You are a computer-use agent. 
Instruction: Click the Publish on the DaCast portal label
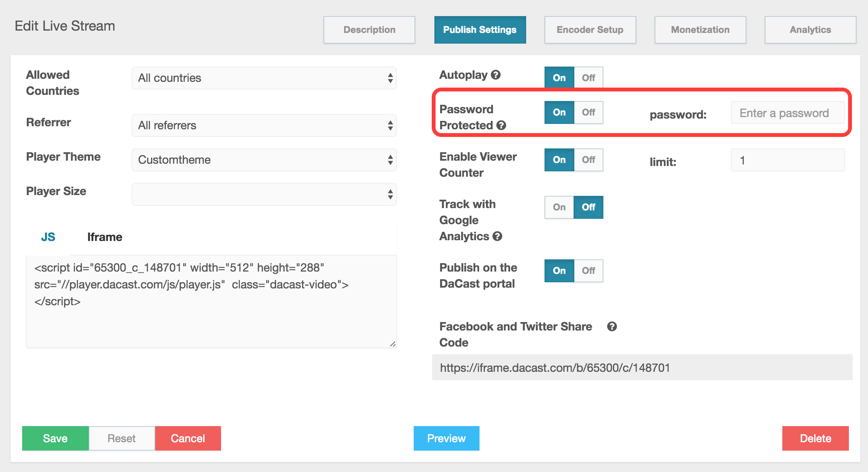[478, 276]
